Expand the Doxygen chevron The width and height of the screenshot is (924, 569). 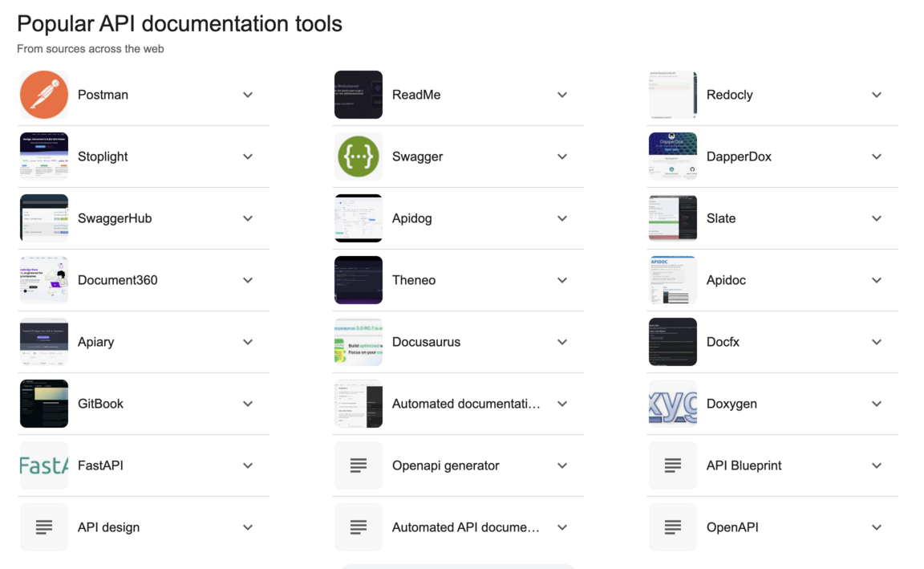click(877, 404)
